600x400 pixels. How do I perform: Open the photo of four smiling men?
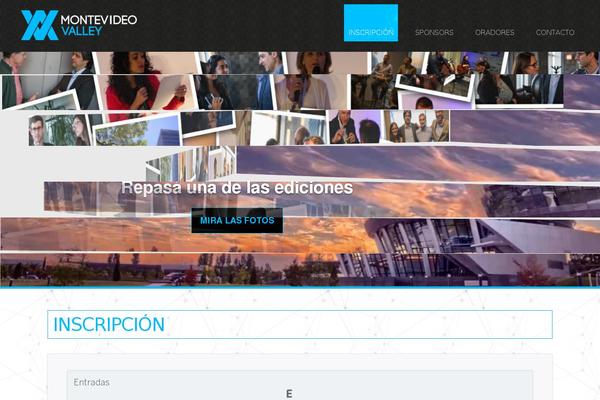click(x=418, y=126)
